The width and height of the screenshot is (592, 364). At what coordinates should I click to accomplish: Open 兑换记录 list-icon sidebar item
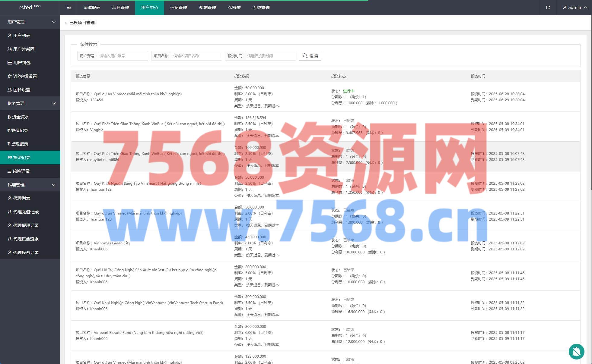click(x=21, y=171)
